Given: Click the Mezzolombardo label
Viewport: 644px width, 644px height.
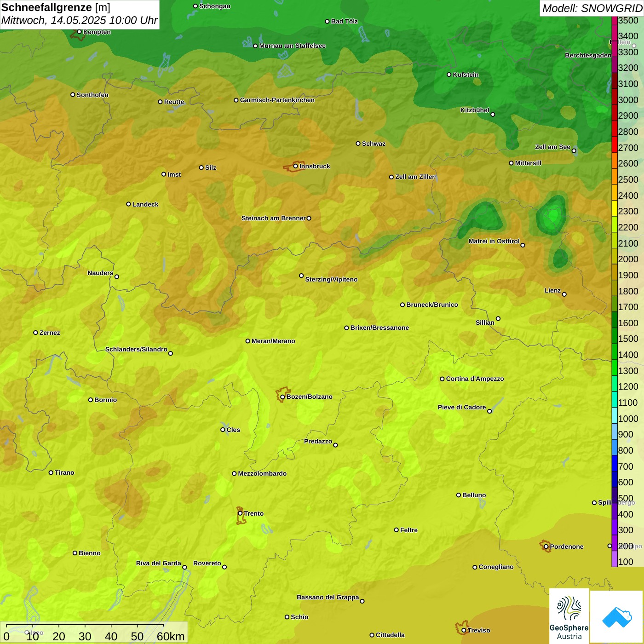Looking at the screenshot, I should (x=262, y=473).
